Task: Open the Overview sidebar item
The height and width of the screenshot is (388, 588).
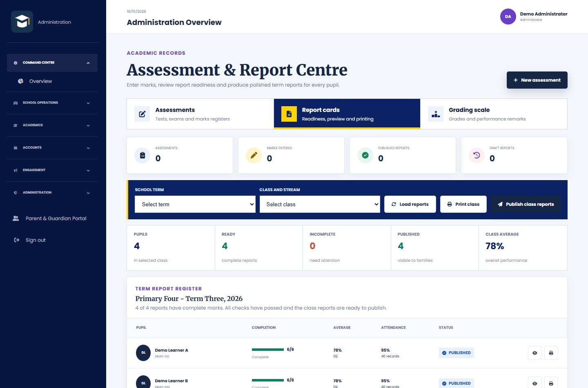Action: click(52, 81)
